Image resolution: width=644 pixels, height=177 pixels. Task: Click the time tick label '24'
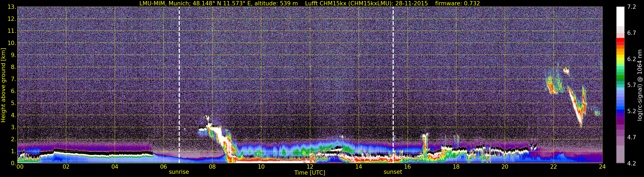pos(602,167)
